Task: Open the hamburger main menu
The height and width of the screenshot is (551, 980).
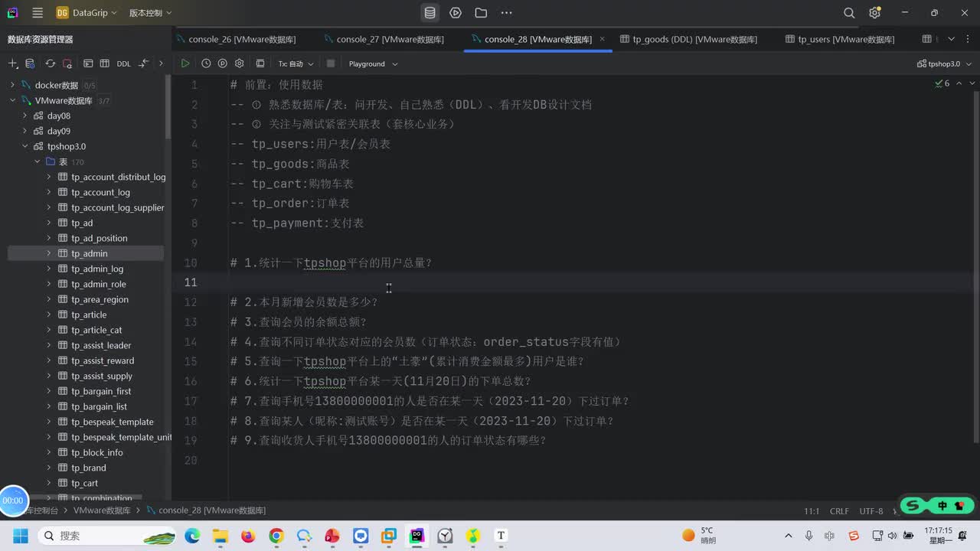Action: (x=38, y=13)
